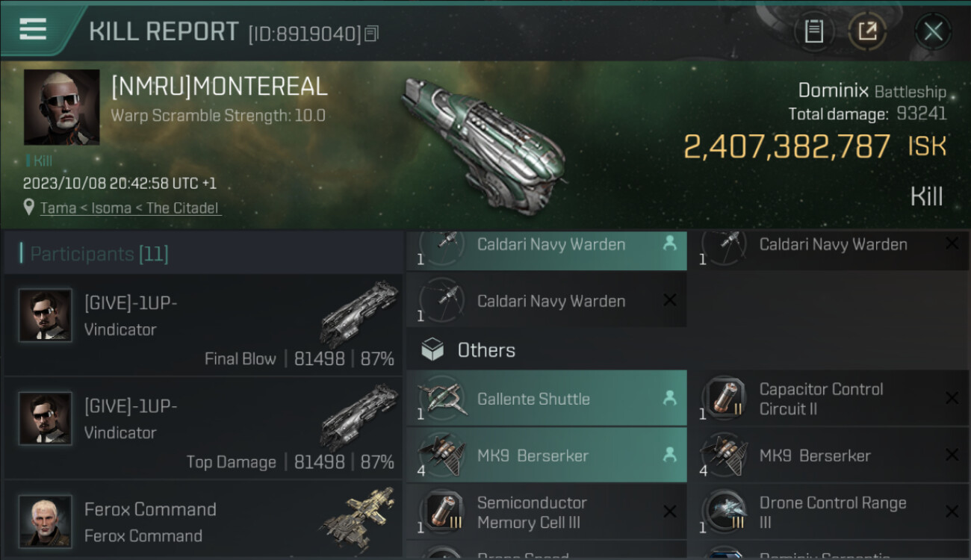Toggle X mark on Semiconductor Memory Cell III

(x=670, y=511)
